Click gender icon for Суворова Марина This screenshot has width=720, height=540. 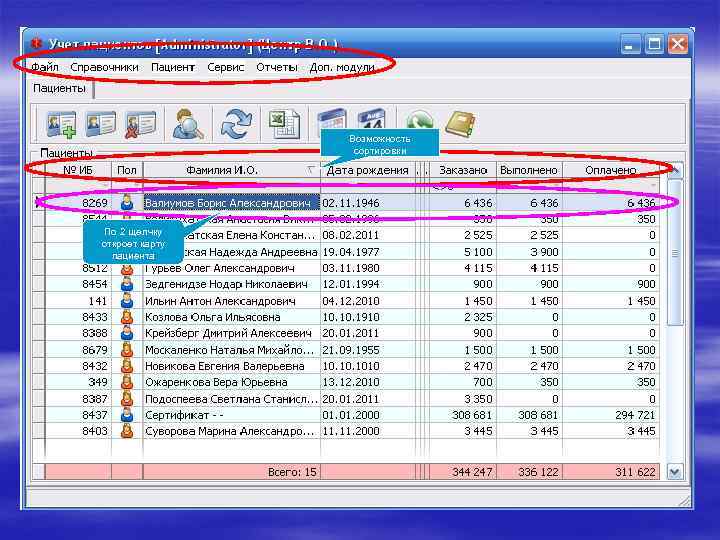click(127, 431)
